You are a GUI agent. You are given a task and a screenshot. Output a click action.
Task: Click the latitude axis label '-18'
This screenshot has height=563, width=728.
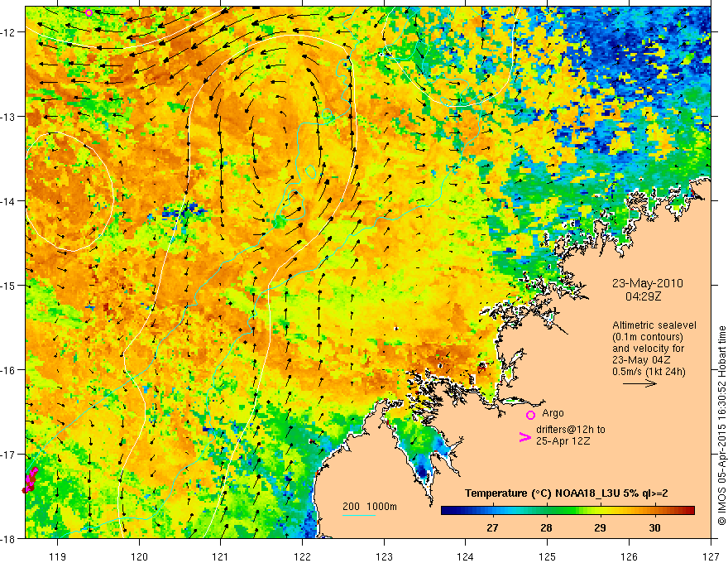point(8,538)
